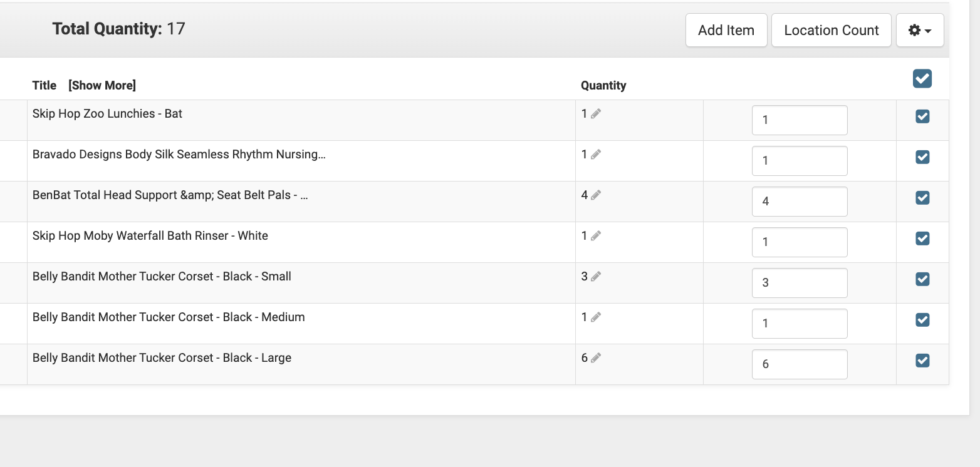980x467 pixels.
Task: Focus quantity field for Corset Black Large
Action: pos(800,364)
